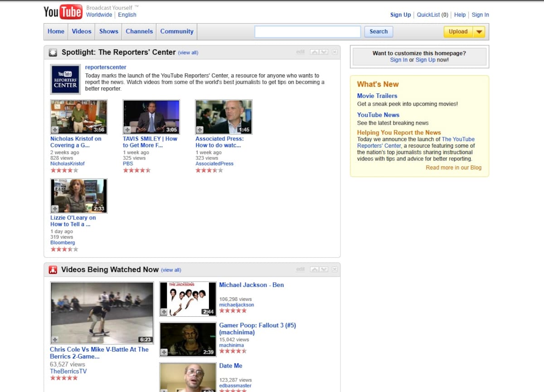Open Helping You Report the News

point(399,133)
